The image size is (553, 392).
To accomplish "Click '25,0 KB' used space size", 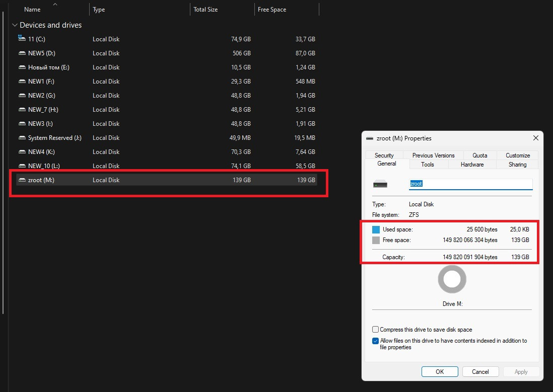I will (519, 229).
